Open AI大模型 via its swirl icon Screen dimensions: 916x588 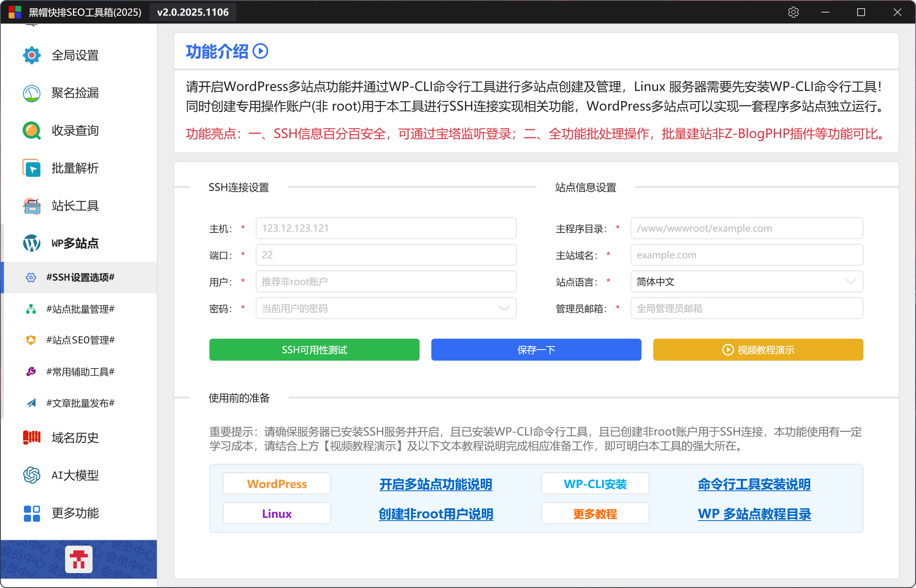(31, 475)
